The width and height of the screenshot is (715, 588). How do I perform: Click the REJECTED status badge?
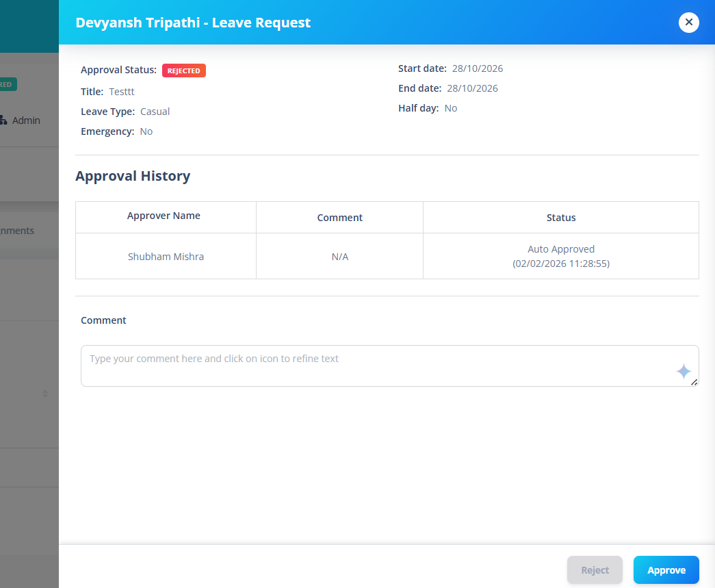click(x=184, y=71)
